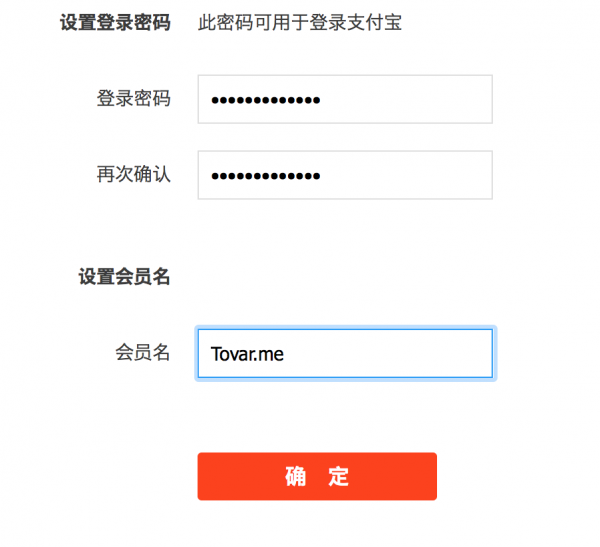Click the 设置会员名 section heading
The height and width of the screenshot is (547, 600).
(124, 276)
